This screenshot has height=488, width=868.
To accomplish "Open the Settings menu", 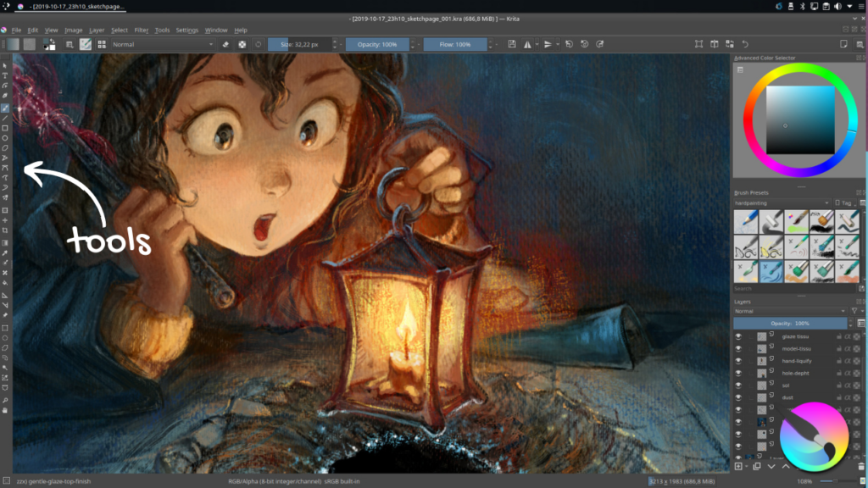I will coord(187,30).
